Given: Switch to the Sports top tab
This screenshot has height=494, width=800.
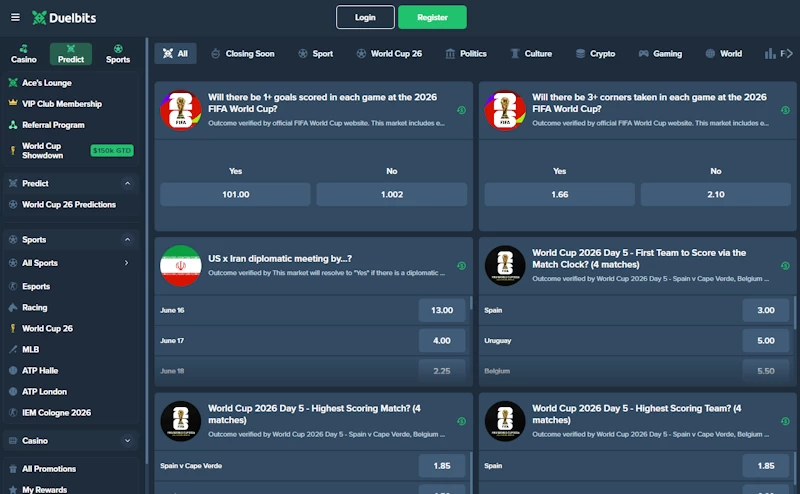Looking at the screenshot, I should click(x=118, y=54).
